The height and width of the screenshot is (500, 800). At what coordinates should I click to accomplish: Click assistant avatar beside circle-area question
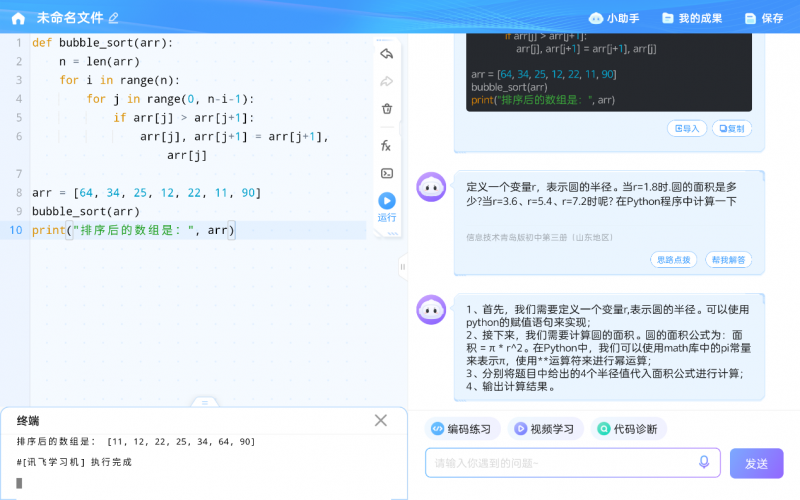(431, 187)
